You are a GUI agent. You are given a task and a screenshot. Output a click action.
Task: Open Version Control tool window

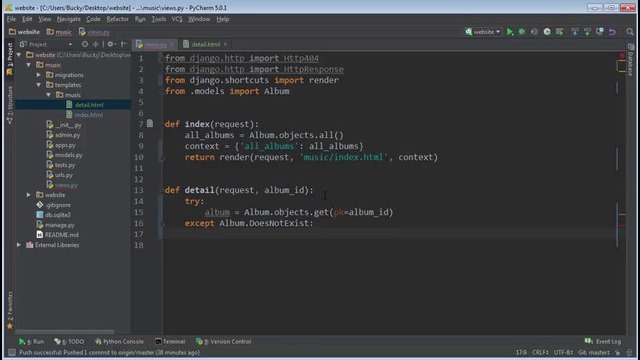pos(224,341)
